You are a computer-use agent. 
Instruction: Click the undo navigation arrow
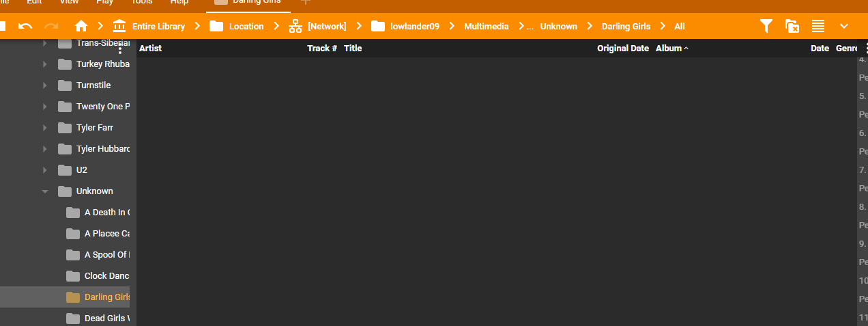25,26
